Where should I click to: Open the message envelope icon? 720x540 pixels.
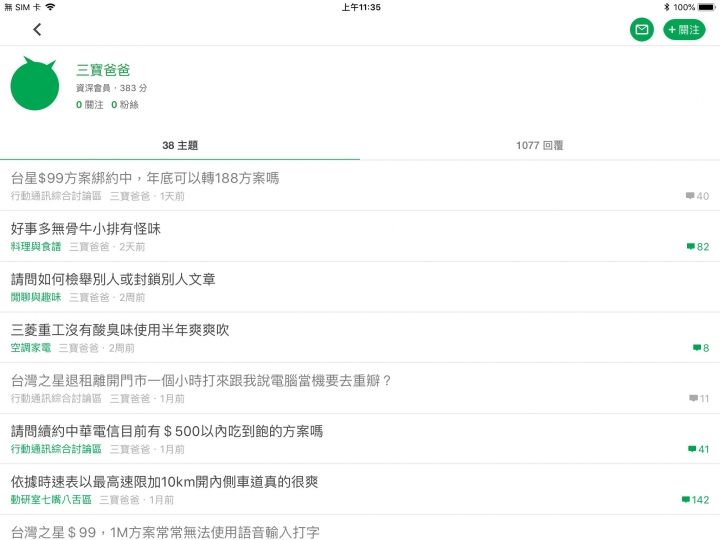click(641, 30)
